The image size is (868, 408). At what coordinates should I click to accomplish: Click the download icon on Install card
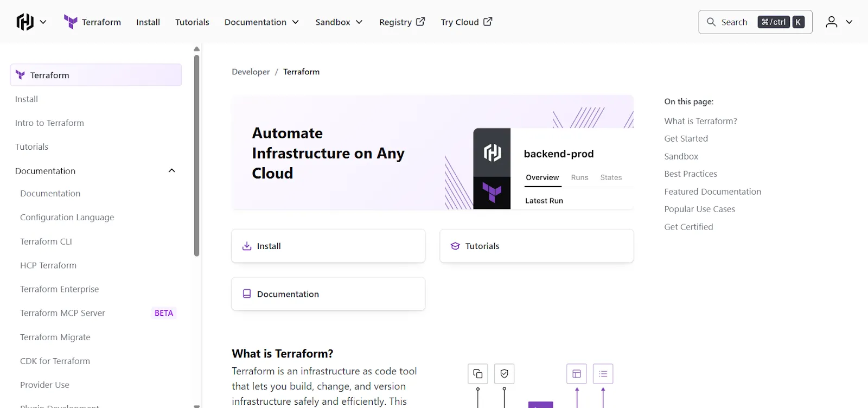247,246
